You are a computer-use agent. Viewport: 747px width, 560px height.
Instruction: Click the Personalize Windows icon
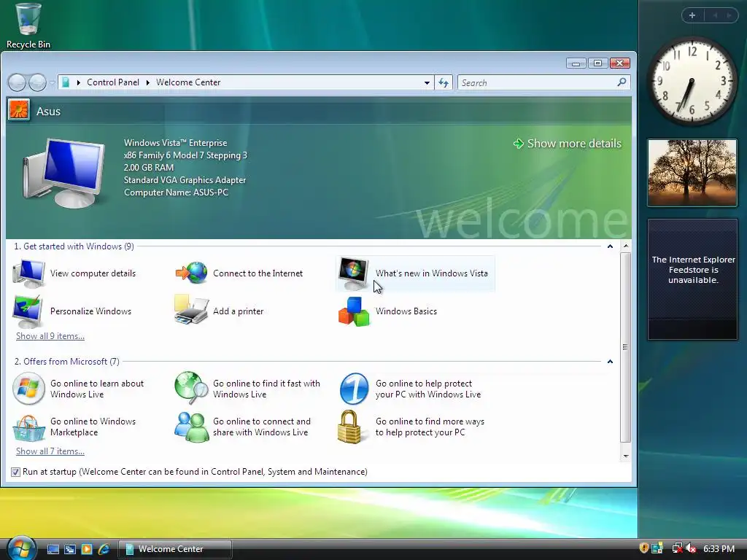pos(28,311)
